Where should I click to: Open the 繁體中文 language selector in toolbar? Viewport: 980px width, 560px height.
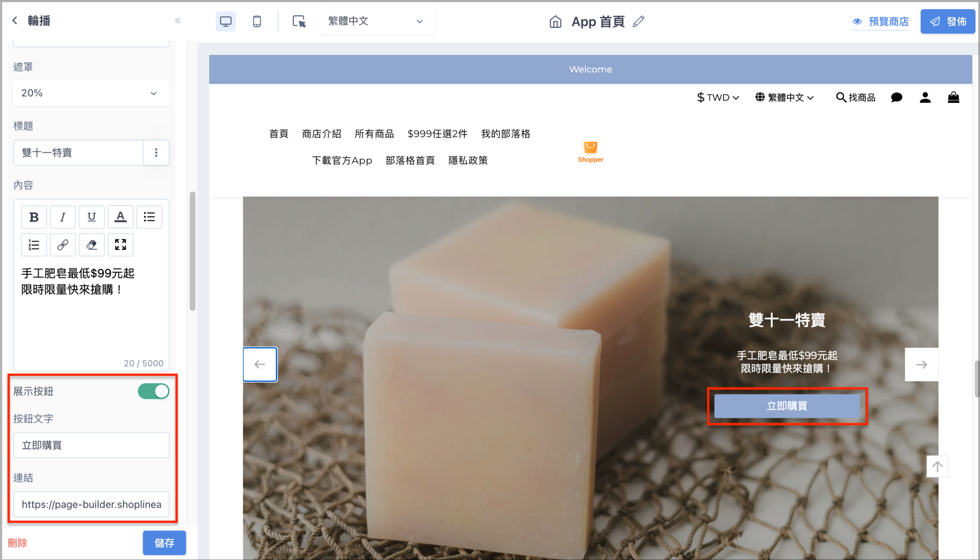(377, 21)
